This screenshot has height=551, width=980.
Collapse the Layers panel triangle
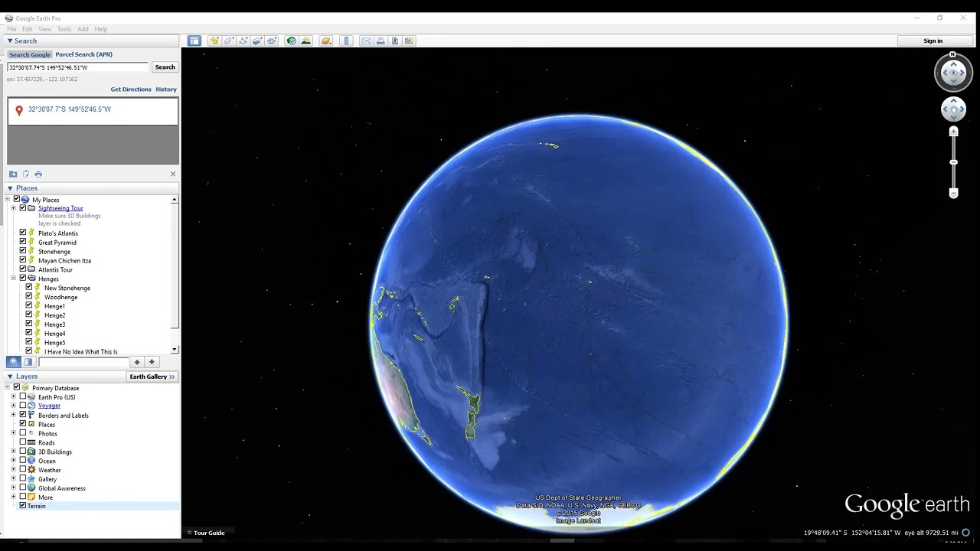point(10,377)
